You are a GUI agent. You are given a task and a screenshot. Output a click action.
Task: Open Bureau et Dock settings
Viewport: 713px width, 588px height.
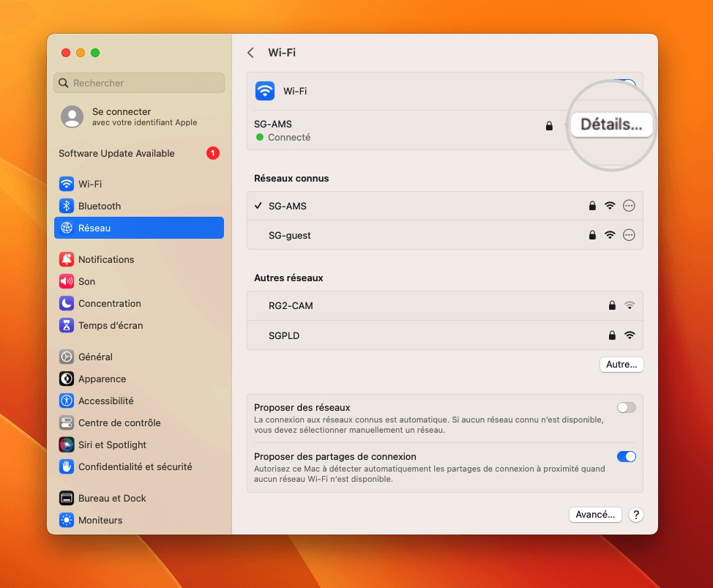pyautogui.click(x=138, y=498)
